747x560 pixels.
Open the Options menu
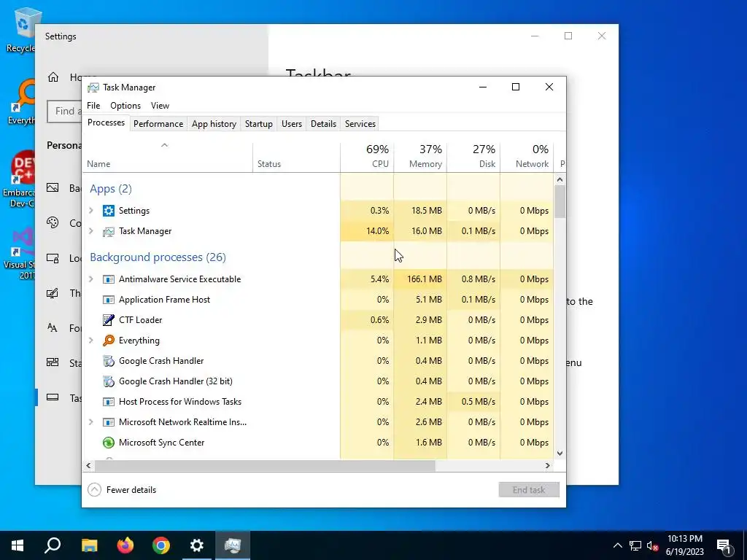(125, 106)
